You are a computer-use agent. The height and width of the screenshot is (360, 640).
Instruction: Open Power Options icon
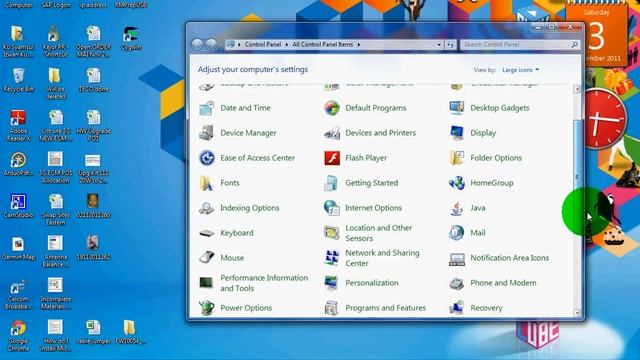207,308
